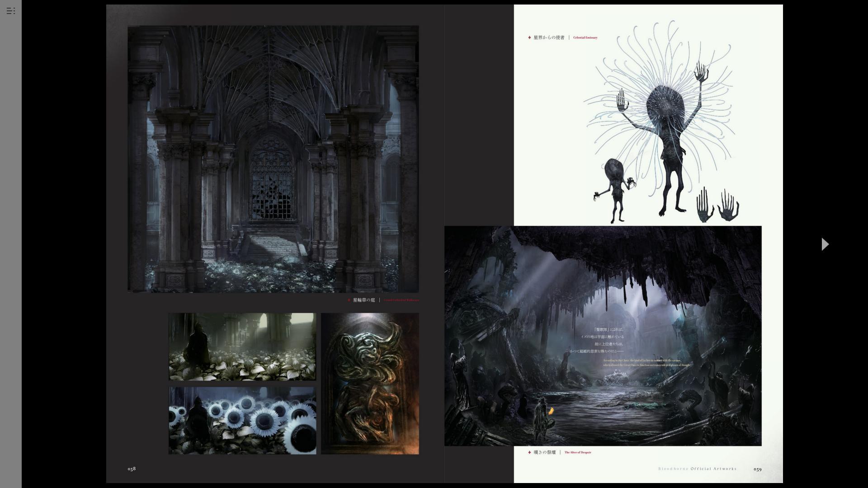Click the Bloodborne Official Artworks footer text
Screen dimensions: 868x488
tap(697, 469)
